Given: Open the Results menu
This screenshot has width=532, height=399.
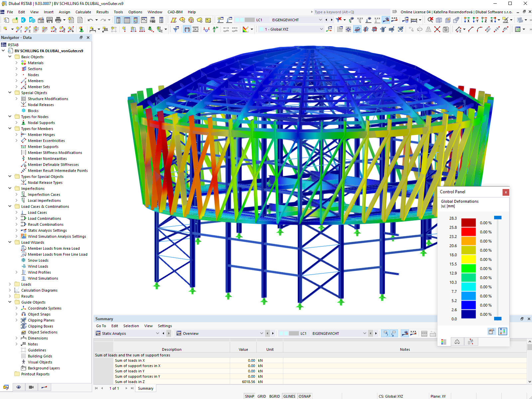Looking at the screenshot, I should [102, 12].
